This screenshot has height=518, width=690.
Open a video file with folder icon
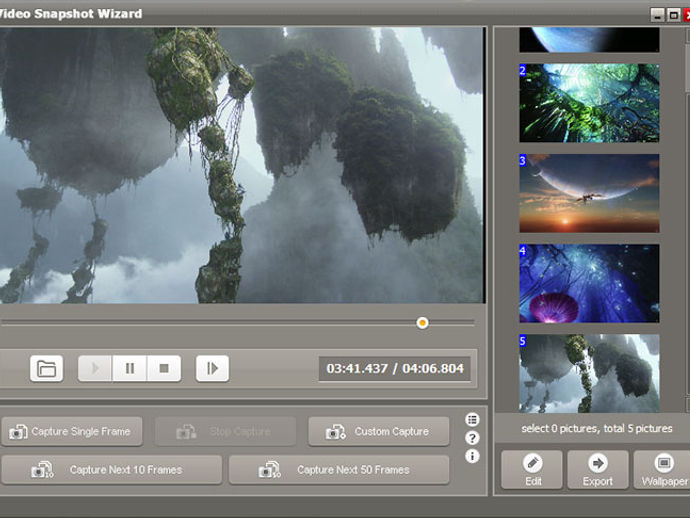click(x=47, y=368)
